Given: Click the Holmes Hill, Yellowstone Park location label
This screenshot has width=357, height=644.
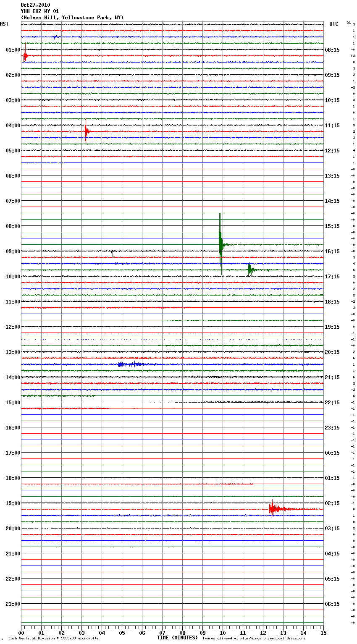Looking at the screenshot, I should point(72,18).
